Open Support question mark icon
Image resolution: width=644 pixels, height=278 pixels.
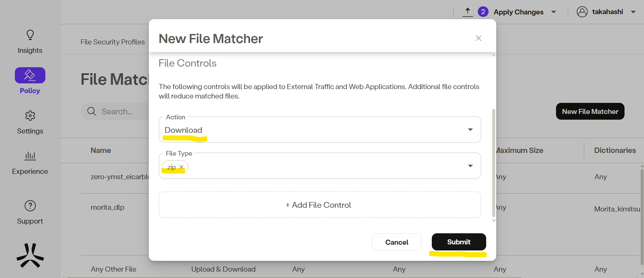[30, 206]
